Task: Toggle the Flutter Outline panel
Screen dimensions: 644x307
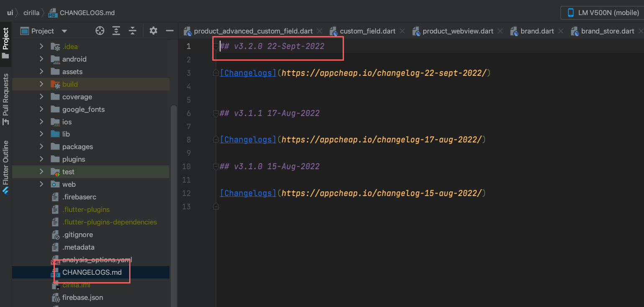Action: [5, 163]
